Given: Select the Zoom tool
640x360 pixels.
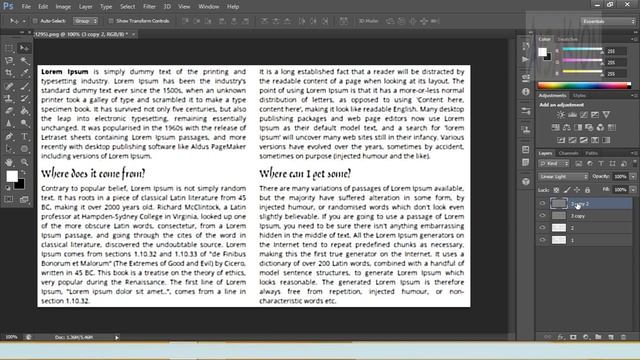Looking at the screenshot, I should tap(24, 162).
